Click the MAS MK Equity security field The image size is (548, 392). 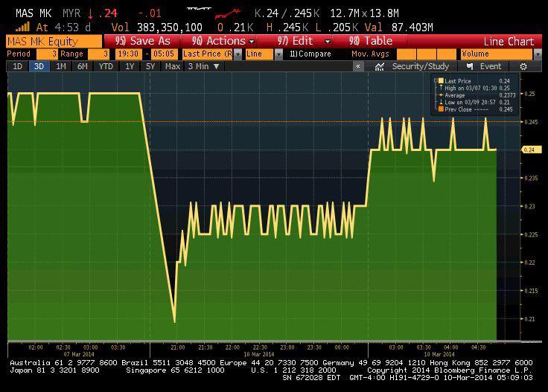54,41
